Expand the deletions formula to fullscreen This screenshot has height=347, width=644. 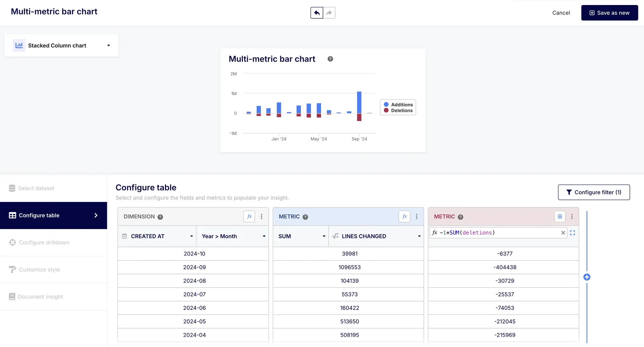click(573, 232)
